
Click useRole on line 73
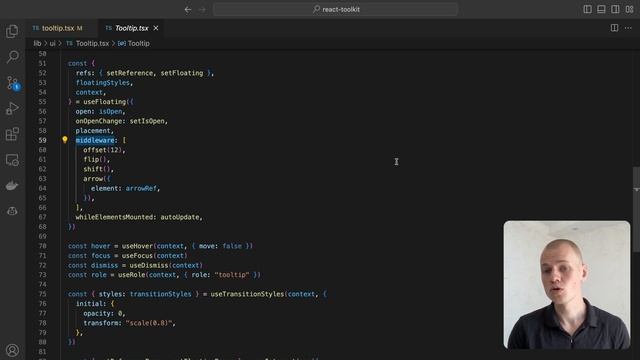(131, 275)
